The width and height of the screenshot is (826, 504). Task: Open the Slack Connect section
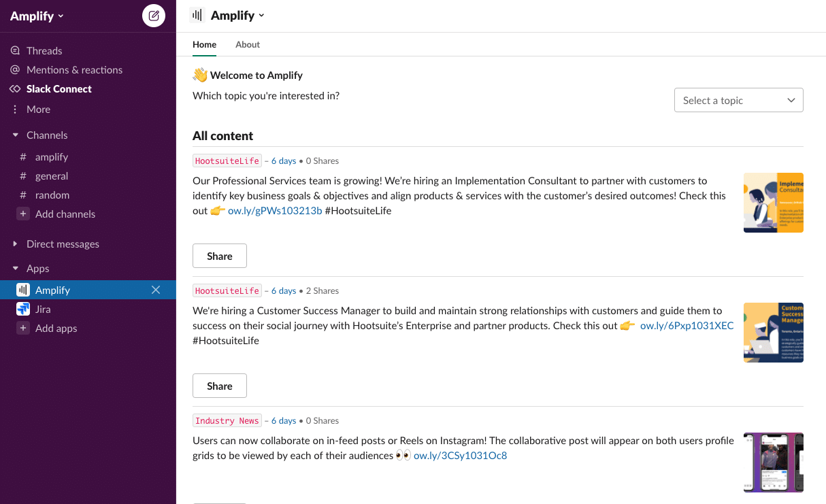click(59, 89)
